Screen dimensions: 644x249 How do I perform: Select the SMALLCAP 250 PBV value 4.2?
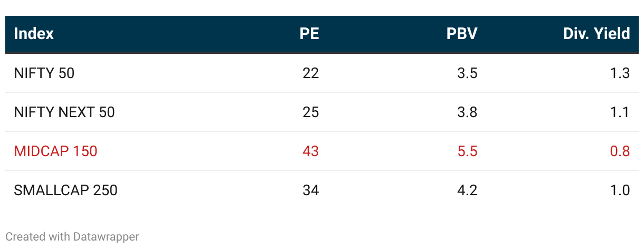467,190
